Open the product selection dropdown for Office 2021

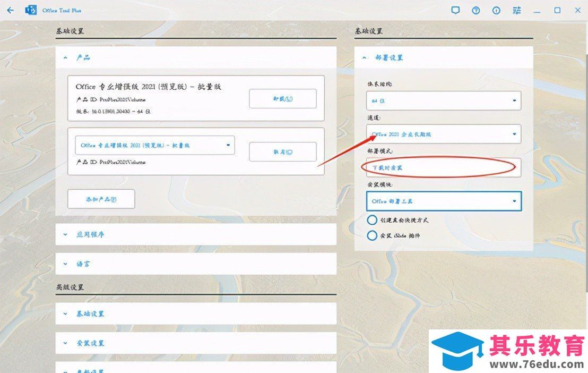pyautogui.click(x=155, y=145)
